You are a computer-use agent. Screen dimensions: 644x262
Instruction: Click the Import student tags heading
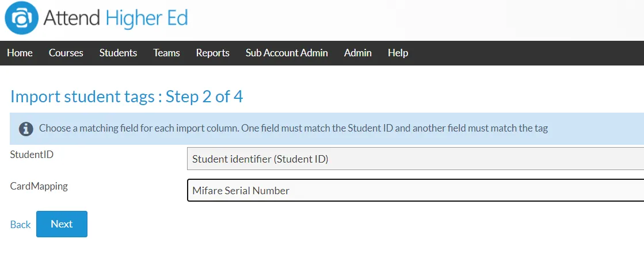tap(127, 97)
